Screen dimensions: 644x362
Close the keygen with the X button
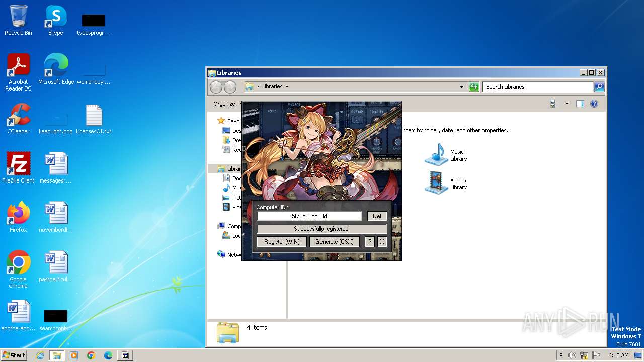382,242
